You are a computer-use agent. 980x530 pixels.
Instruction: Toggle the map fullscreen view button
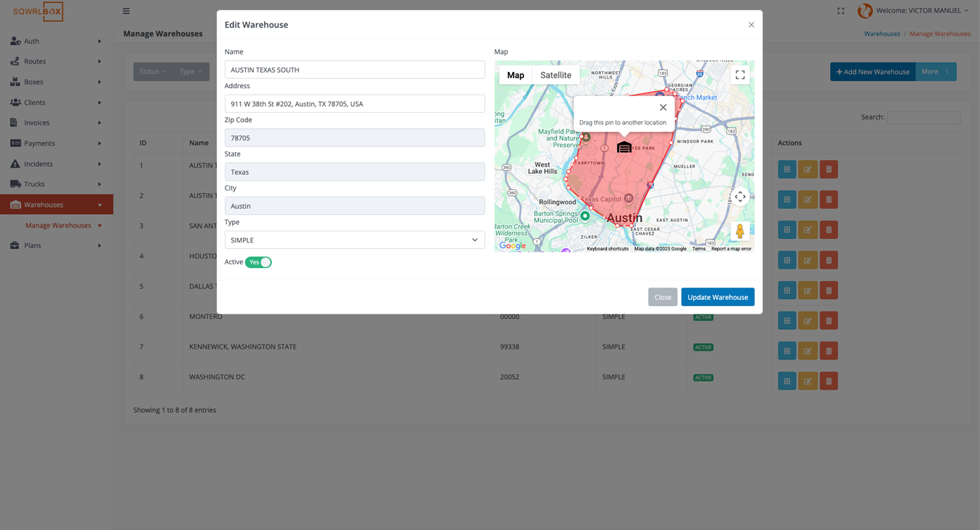coord(740,75)
